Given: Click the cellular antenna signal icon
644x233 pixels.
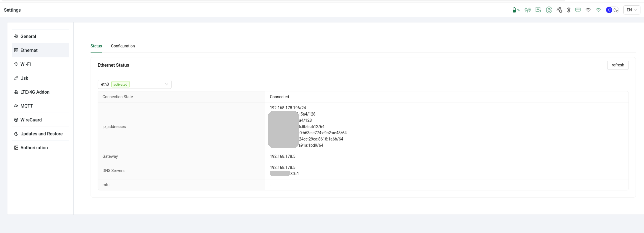Looking at the screenshot, I should click(527, 10).
